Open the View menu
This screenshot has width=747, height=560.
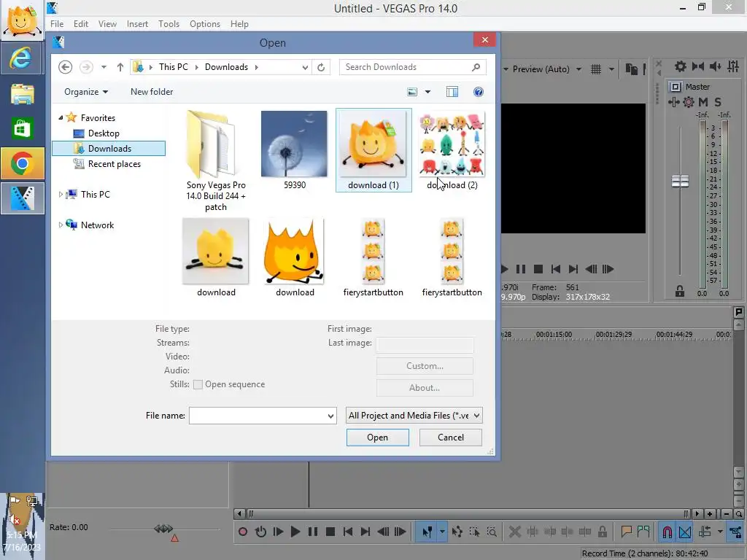coord(107,24)
